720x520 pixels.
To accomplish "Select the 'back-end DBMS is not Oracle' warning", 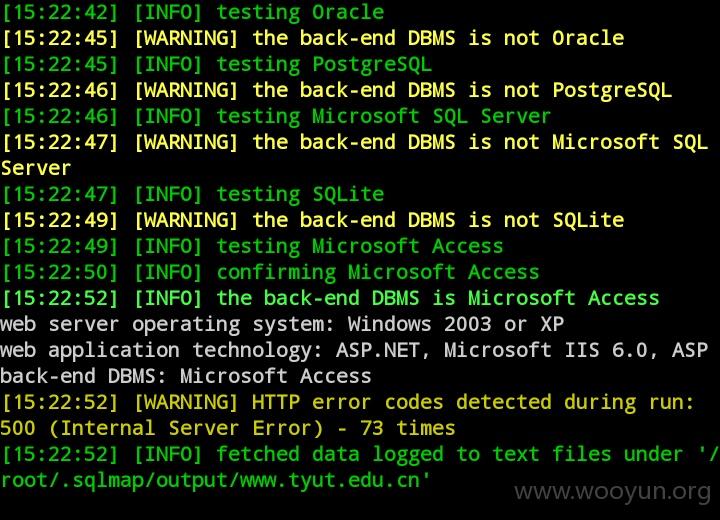I will tap(313, 38).
